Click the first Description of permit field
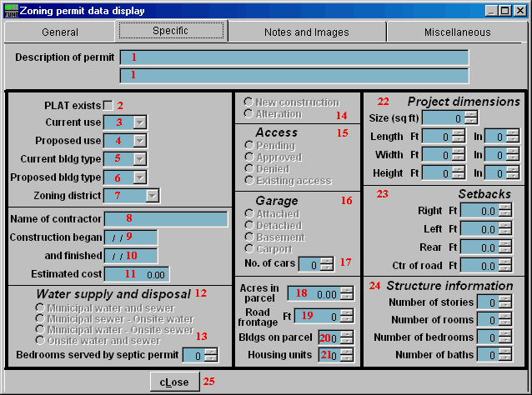Screen dimensions: 532x395 click(x=294, y=57)
